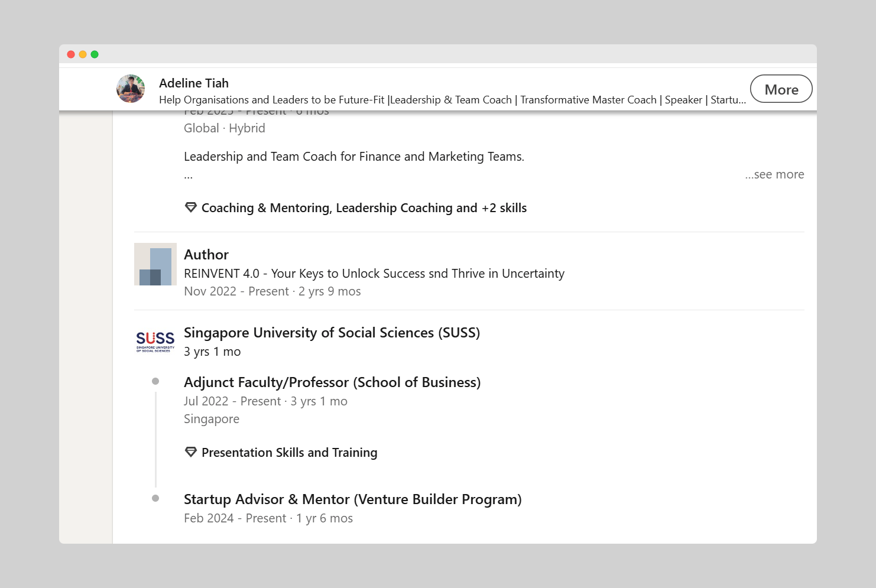This screenshot has height=588, width=876.
Task: Click 'Startup Advisor & Mentor (Venture Builder Program)' title
Action: click(353, 499)
